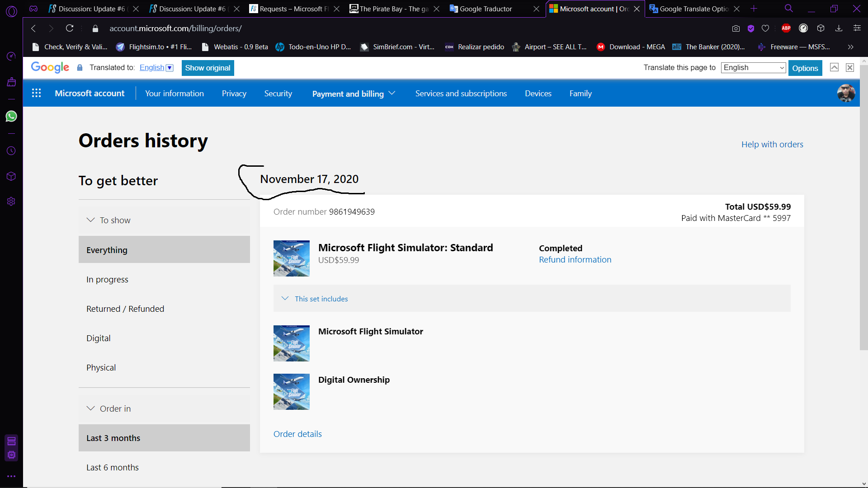The image size is (868, 488).
Task: Click the Microsoft apps launcher grid icon
Action: coord(36,93)
